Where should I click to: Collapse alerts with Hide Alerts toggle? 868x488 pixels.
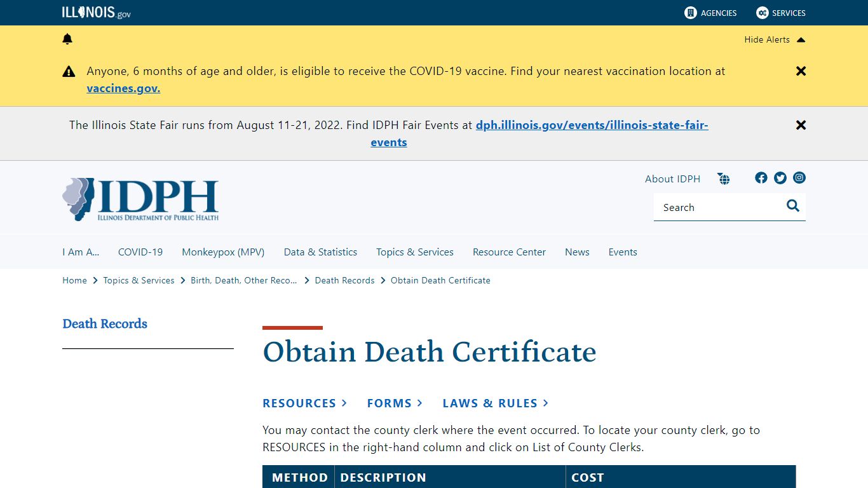(x=775, y=39)
